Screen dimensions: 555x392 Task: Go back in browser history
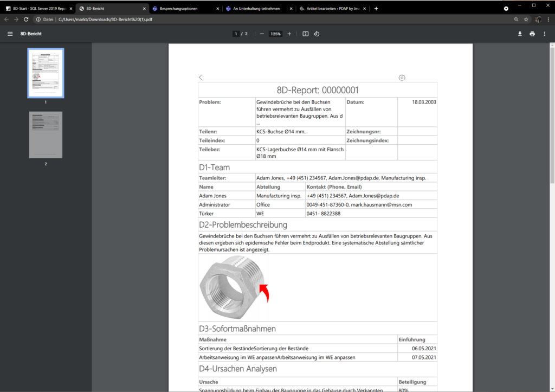pos(7,20)
